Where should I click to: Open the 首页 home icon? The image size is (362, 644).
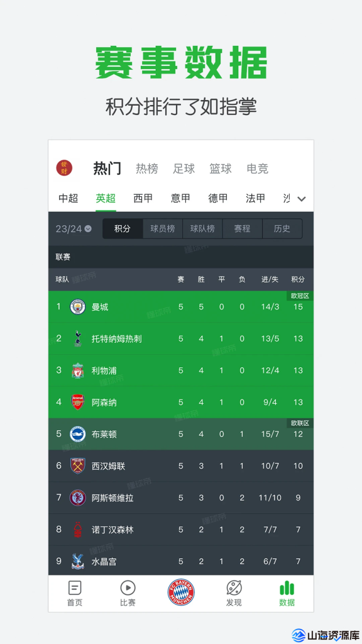pos(75,592)
